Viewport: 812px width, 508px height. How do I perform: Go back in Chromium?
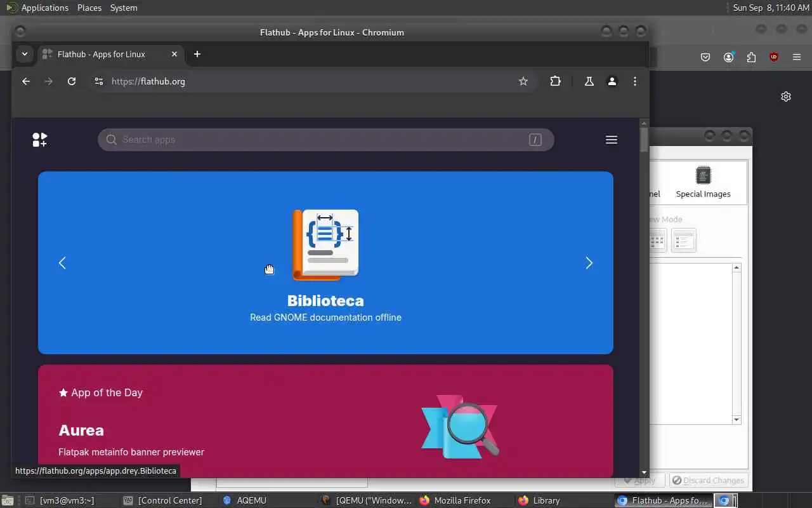[x=26, y=81]
